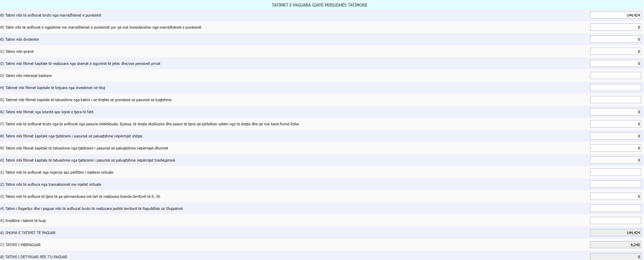This screenshot has height=260, width=644.
Task: Click the employment income tax field showing 144,424
Action: [x=615, y=15]
